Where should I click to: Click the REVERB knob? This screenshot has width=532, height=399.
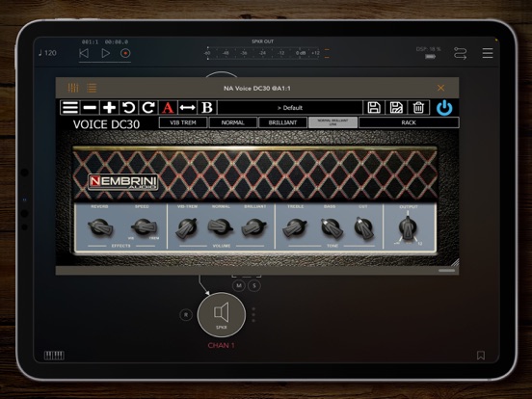point(100,227)
